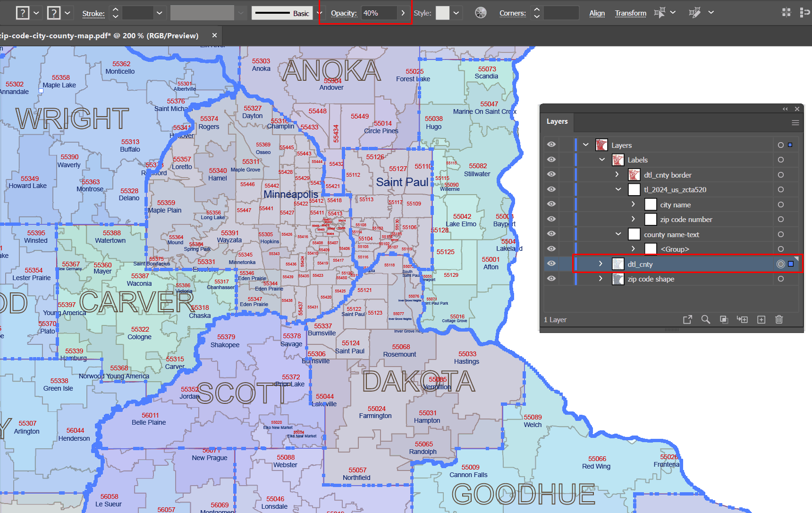Click target circle of top Layers row

pos(781,145)
